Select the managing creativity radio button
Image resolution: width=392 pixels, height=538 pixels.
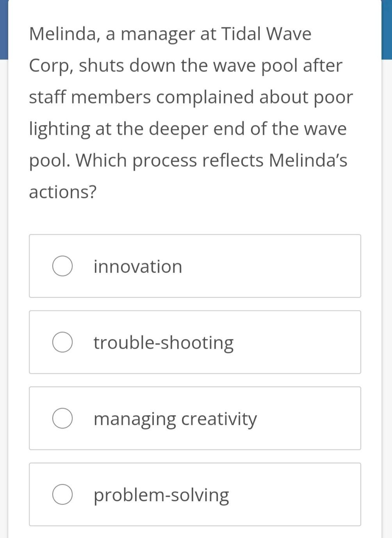coord(62,418)
